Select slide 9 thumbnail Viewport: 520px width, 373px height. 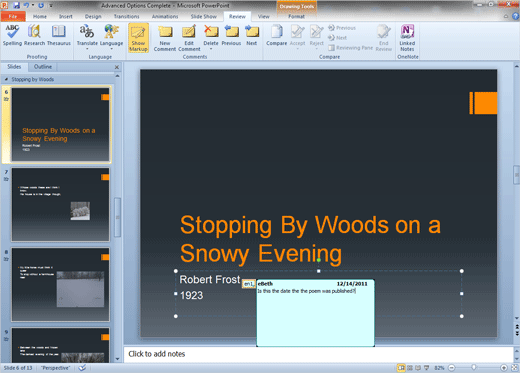click(60, 345)
